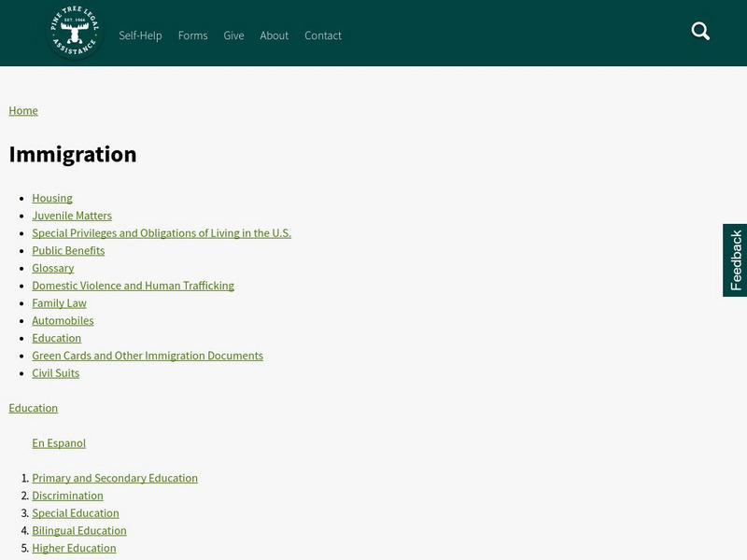Viewport: 747px width, 560px height.
Task: Open the Bilingual Education link
Action: 79,531
